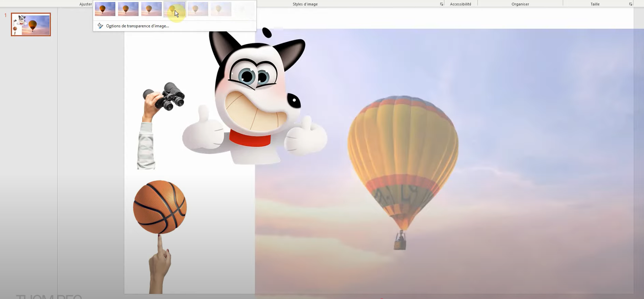Click the Styles d'image group label
644x299 pixels.
(x=305, y=4)
